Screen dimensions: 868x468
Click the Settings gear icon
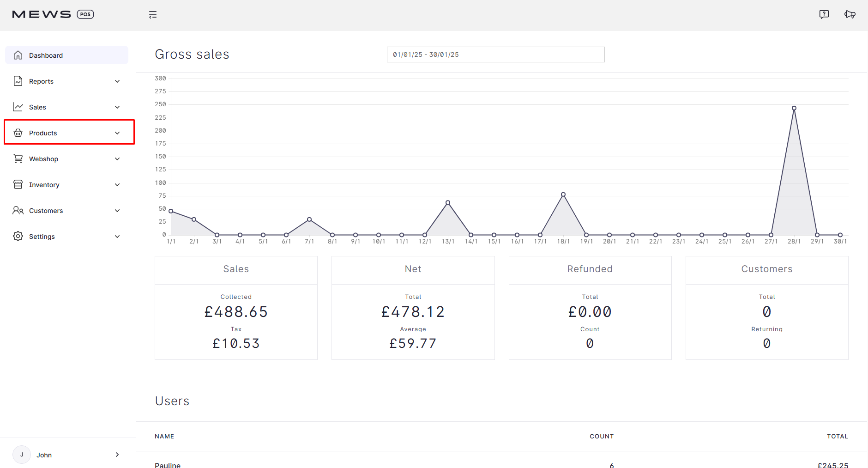18,236
